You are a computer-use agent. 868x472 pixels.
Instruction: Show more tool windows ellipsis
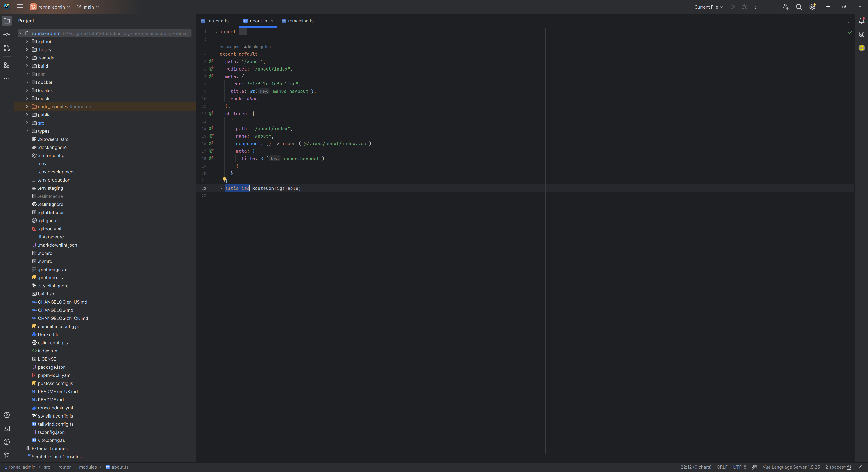tap(7, 78)
